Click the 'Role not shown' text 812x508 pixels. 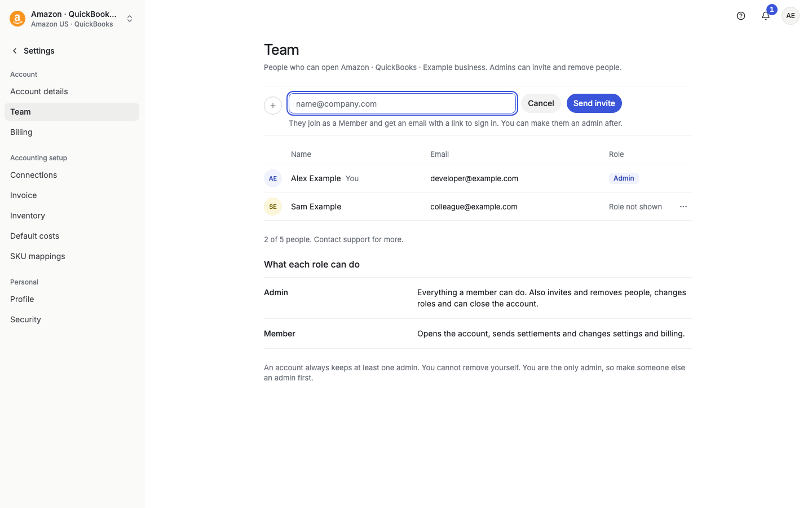(x=636, y=207)
